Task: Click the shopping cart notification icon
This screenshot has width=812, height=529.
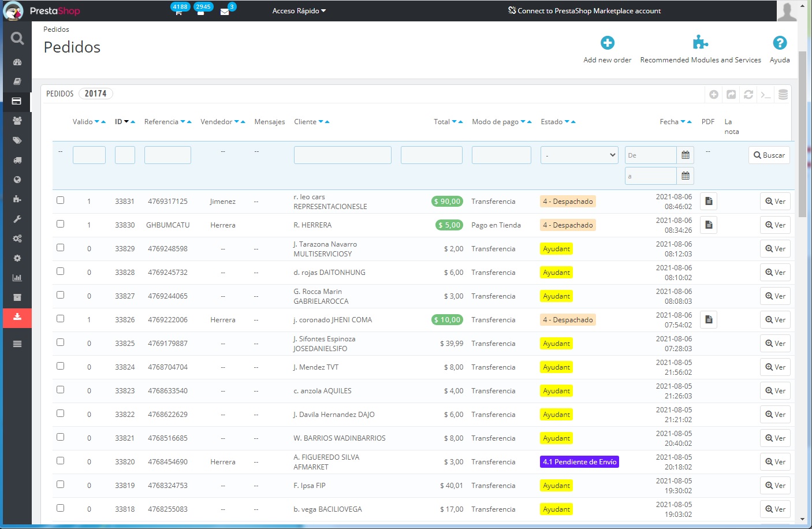Action: click(178, 12)
